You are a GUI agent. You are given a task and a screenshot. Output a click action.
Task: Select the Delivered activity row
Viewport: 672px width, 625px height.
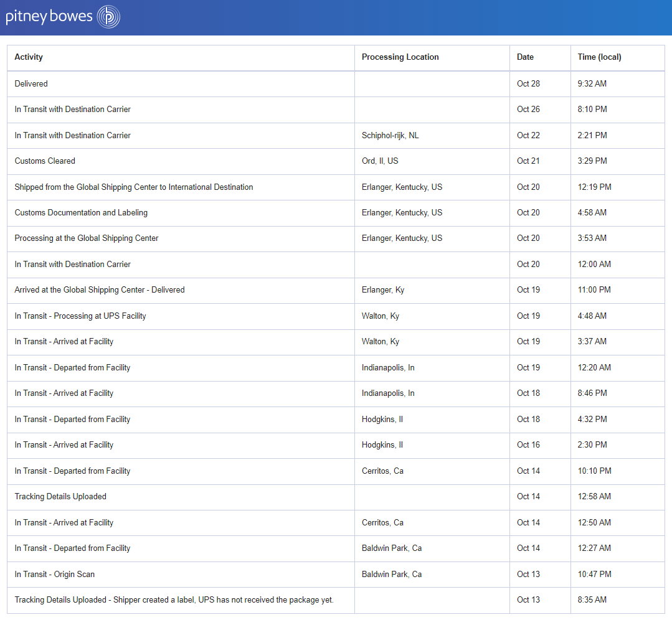click(31, 83)
